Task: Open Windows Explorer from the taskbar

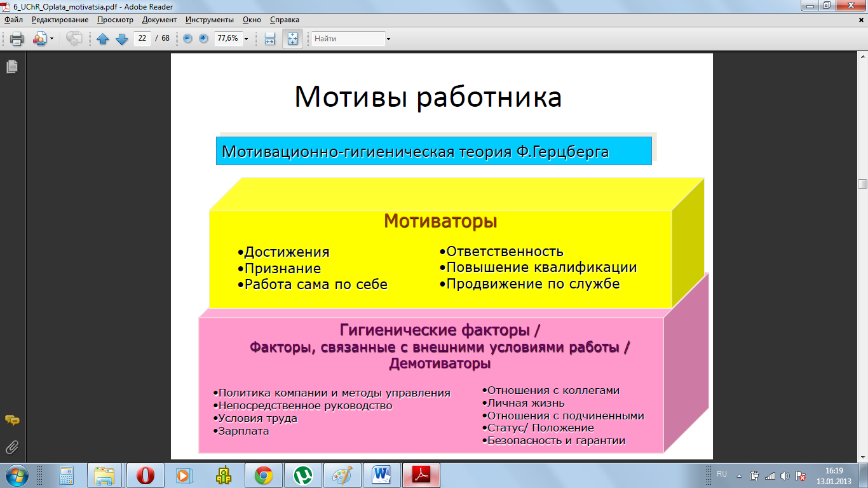Action: coord(105,475)
